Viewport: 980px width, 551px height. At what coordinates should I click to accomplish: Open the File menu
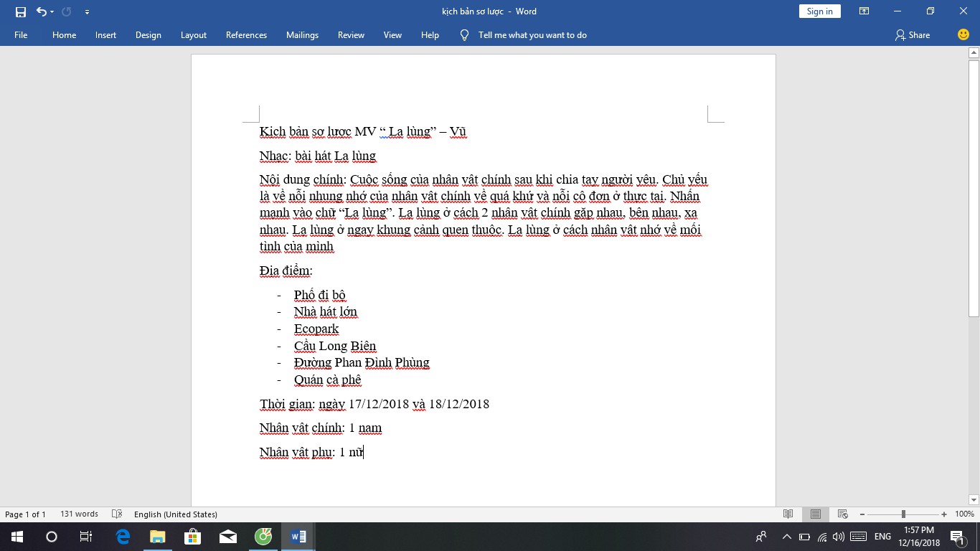tap(21, 34)
